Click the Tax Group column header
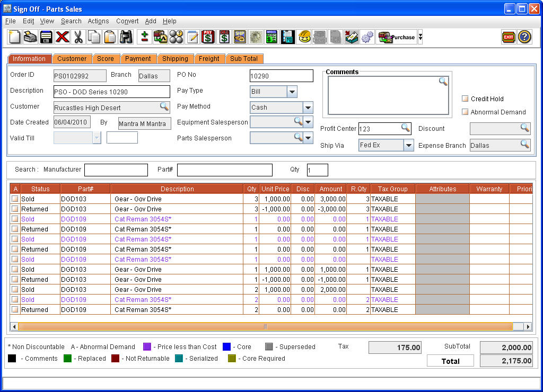543x392 pixels. (x=393, y=189)
